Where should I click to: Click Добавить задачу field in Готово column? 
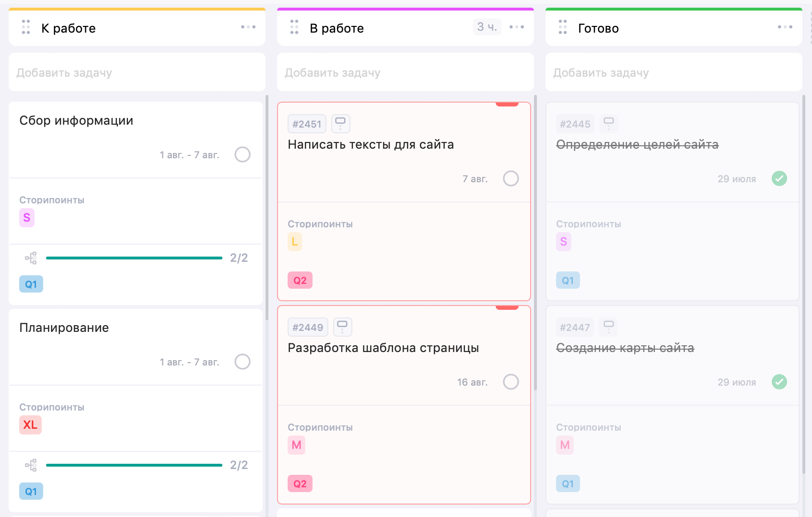click(x=673, y=72)
